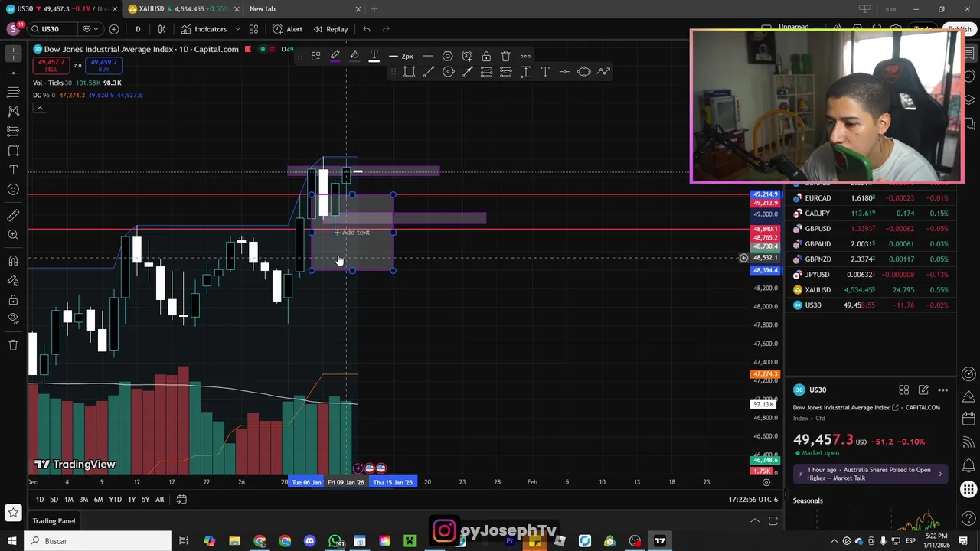This screenshot has width=980, height=551.
Task: Open a new browser tab with plus
Action: pyautogui.click(x=374, y=8)
